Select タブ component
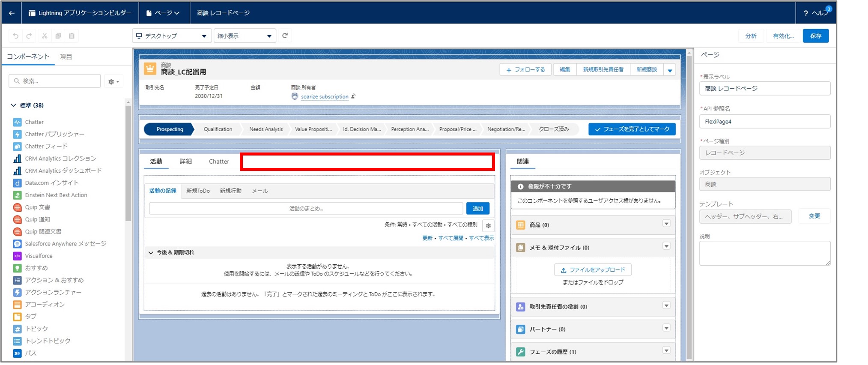 click(25, 317)
